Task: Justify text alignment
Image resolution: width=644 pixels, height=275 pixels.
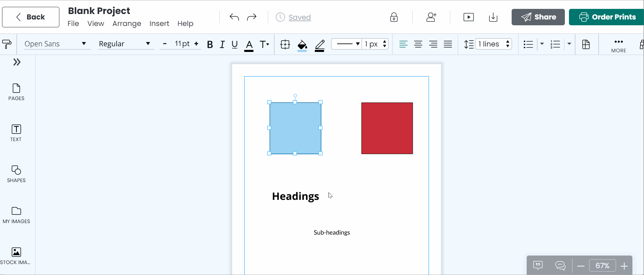Action: 448,44
